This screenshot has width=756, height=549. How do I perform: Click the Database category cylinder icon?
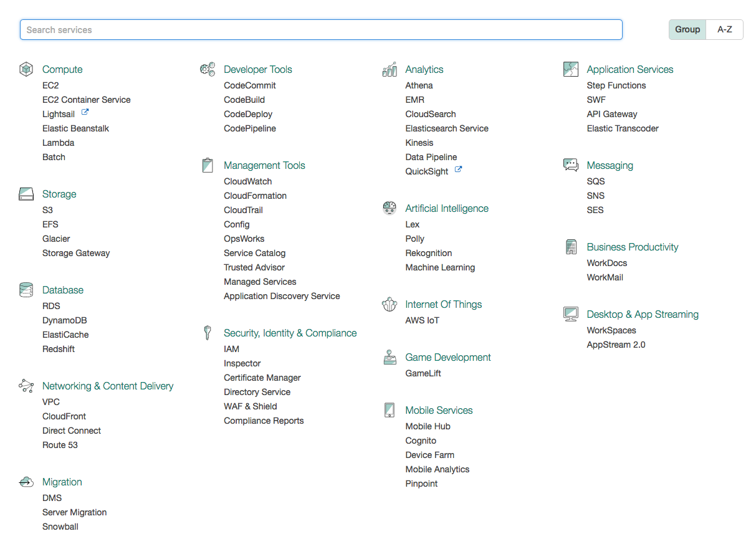(26, 290)
